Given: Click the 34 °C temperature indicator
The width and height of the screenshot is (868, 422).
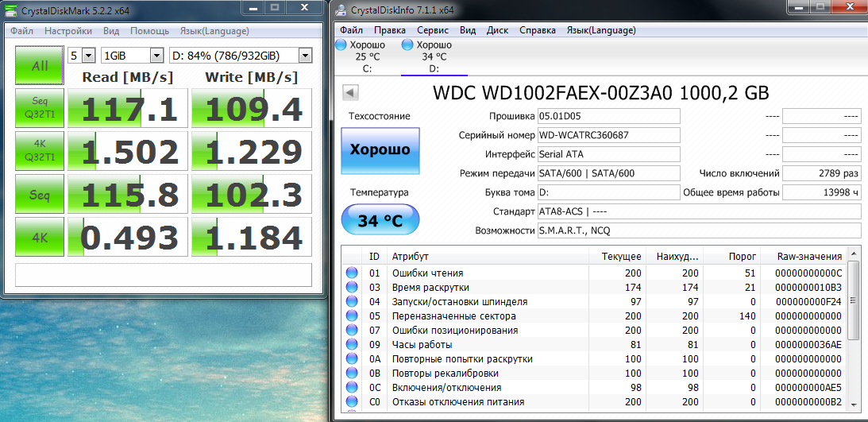Looking at the screenshot, I should 380,220.
